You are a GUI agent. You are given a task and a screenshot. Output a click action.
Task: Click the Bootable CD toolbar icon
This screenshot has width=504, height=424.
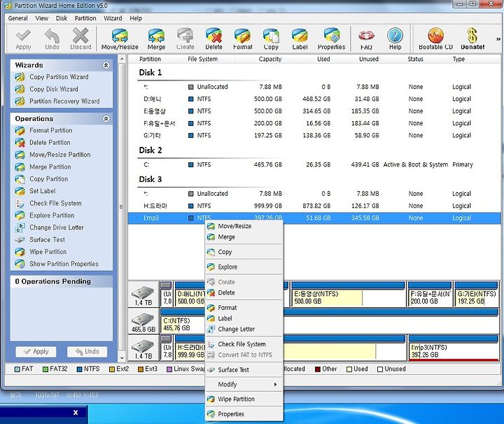[435, 39]
